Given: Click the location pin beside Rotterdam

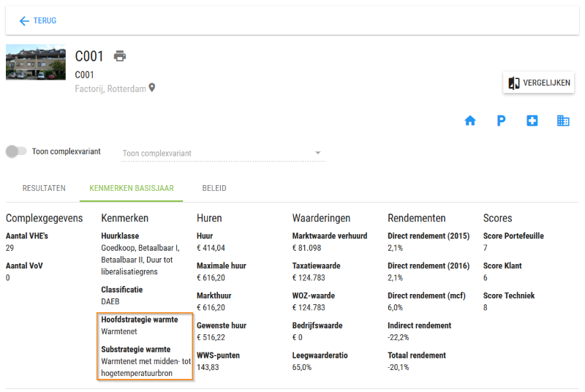Looking at the screenshot, I should pyautogui.click(x=152, y=88).
